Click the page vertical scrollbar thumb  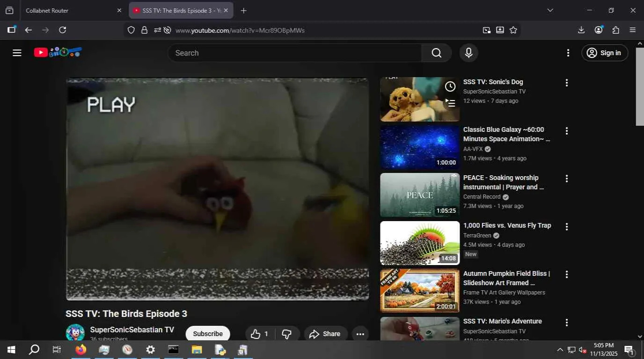(x=640, y=86)
